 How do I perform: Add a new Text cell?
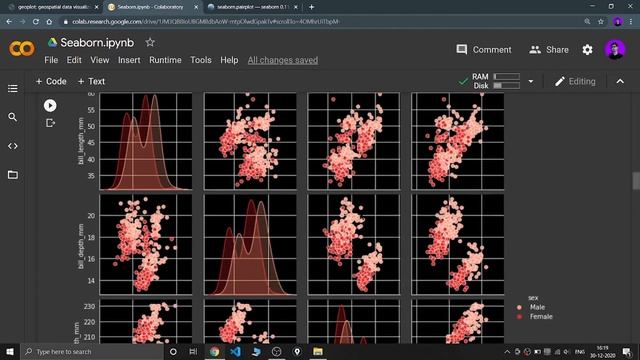click(91, 81)
